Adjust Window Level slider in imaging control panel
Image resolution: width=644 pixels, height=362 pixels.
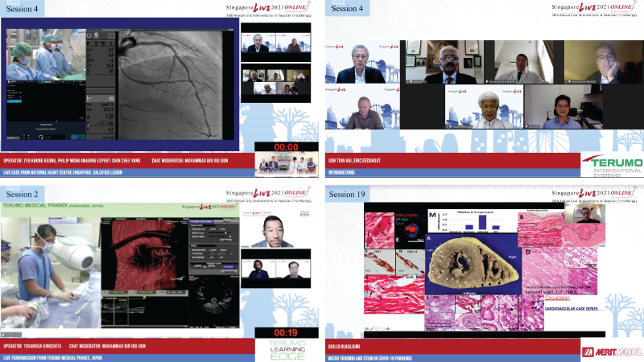[x=220, y=232]
